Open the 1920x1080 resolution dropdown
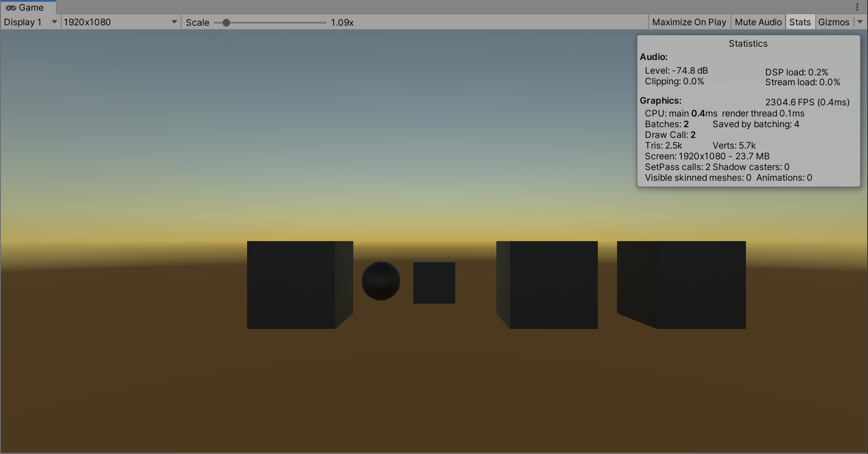The width and height of the screenshot is (868, 454). point(120,22)
